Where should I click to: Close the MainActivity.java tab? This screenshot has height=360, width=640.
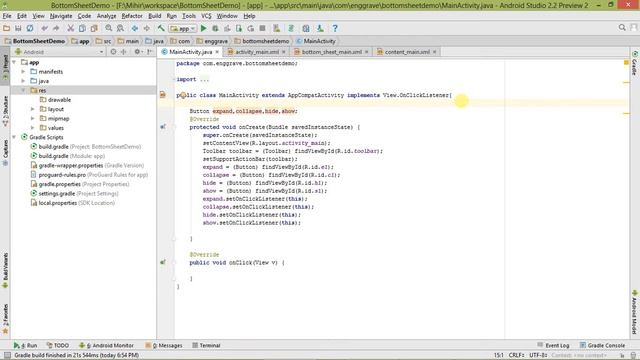point(217,52)
